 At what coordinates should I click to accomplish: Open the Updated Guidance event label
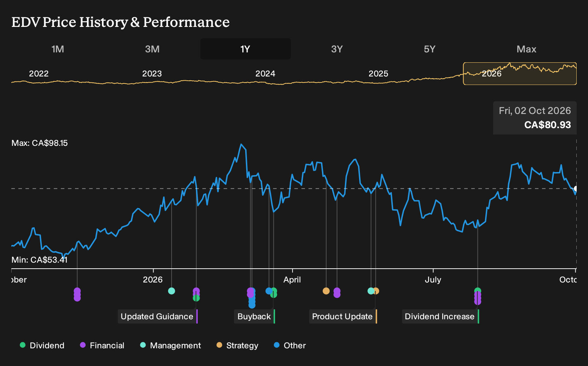pos(157,316)
